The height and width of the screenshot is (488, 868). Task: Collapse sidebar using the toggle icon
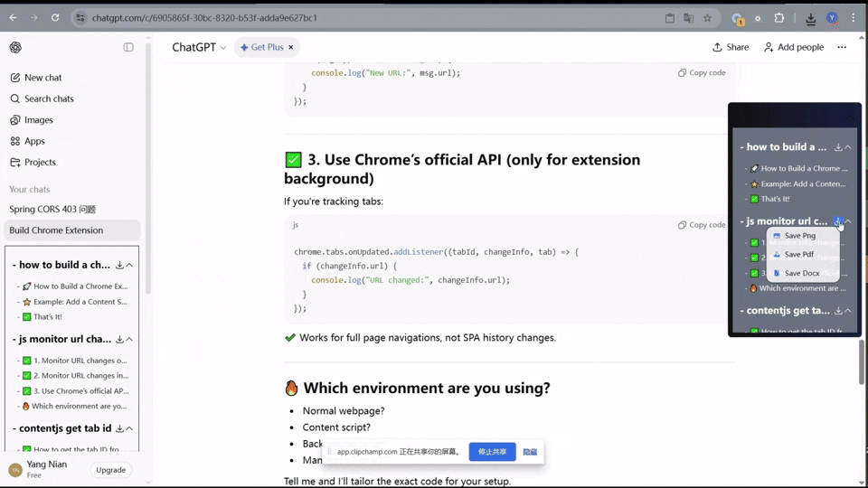point(128,47)
